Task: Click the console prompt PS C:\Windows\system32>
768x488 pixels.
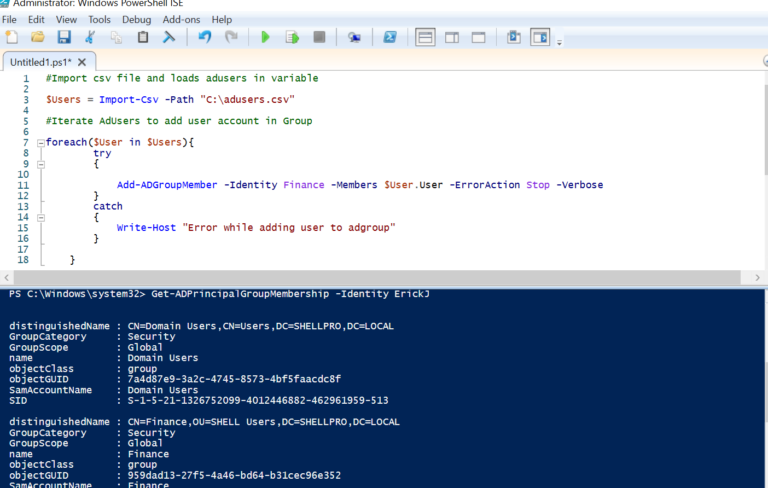Action: (x=77, y=294)
